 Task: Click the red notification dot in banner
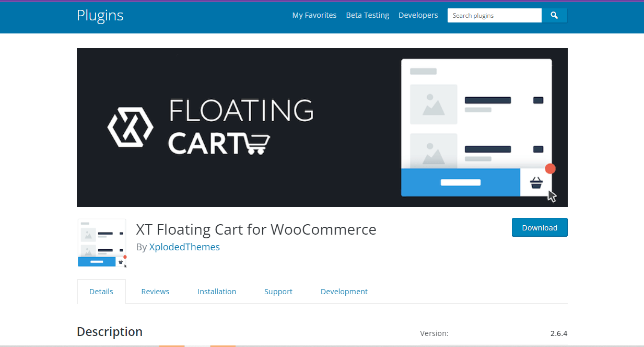pos(551,168)
